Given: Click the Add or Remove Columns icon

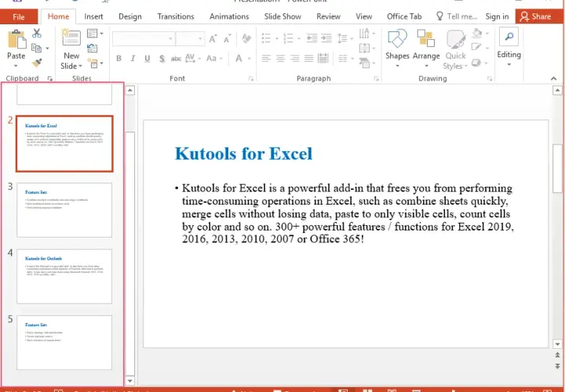Looking at the screenshot, I should click(343, 58).
